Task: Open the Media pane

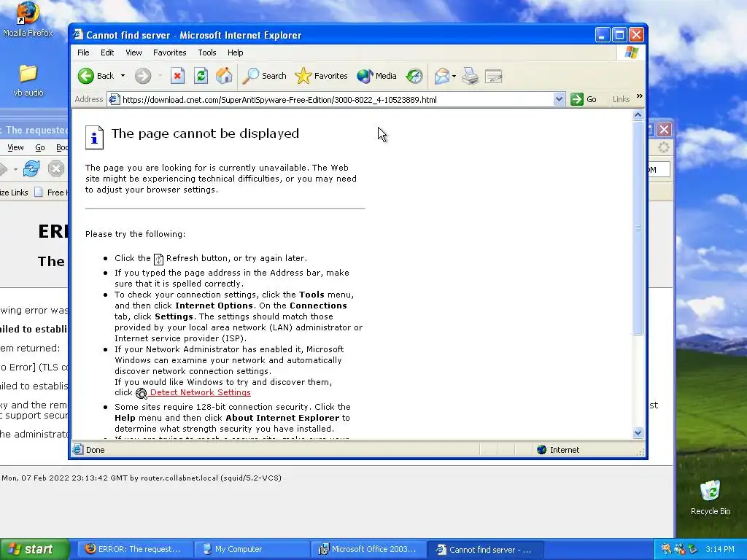Action: (376, 76)
